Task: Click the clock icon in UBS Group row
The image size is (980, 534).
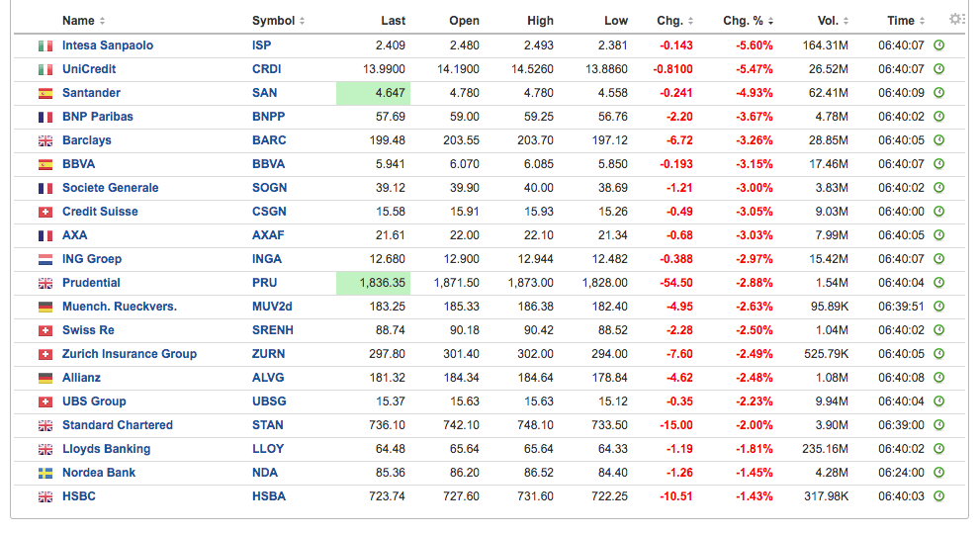Action: [938, 401]
